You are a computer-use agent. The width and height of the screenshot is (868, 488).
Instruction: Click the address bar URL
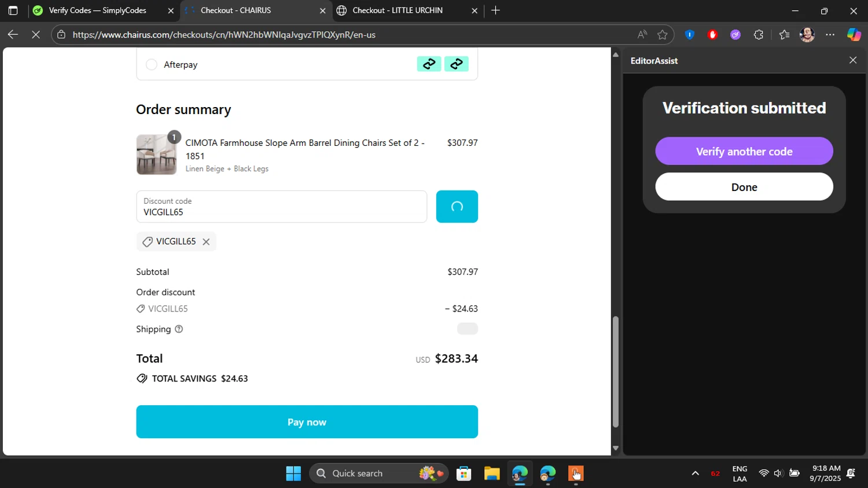pyautogui.click(x=224, y=35)
